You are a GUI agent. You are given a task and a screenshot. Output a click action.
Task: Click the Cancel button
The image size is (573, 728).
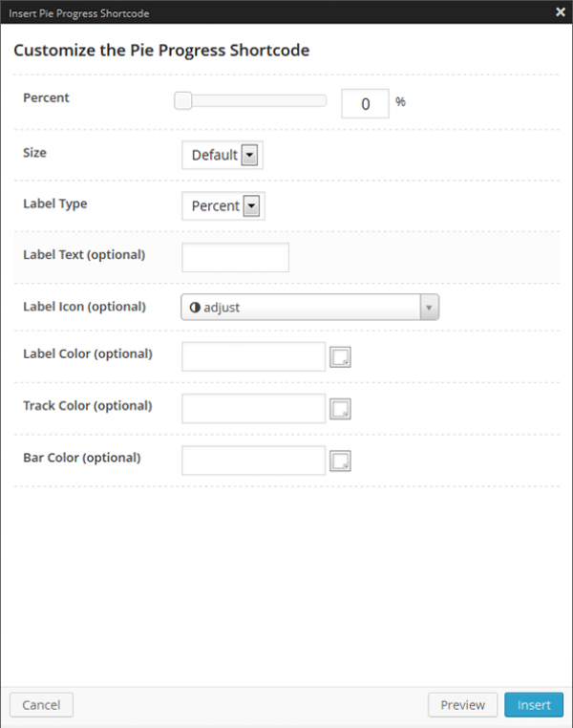click(x=41, y=705)
